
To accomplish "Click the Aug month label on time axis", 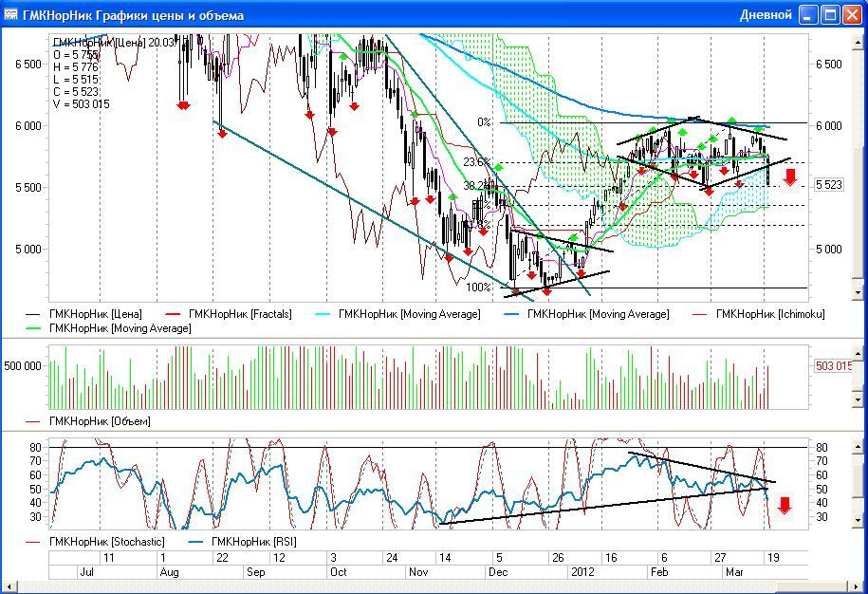I will coord(169,572).
